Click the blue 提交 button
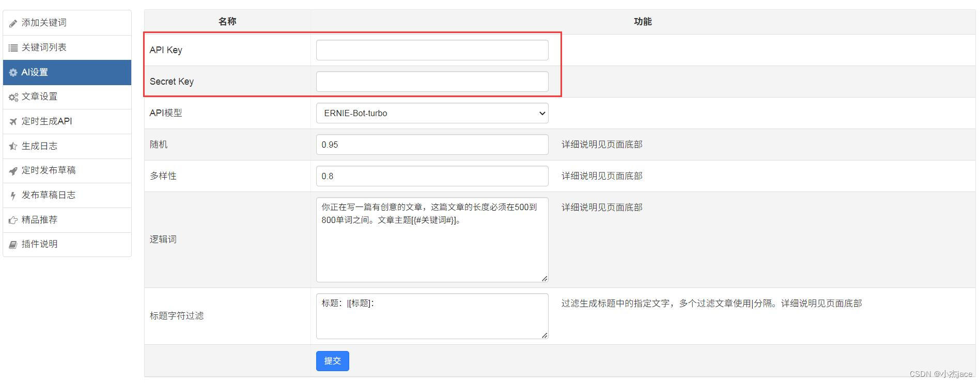980x383 pixels. (x=333, y=361)
